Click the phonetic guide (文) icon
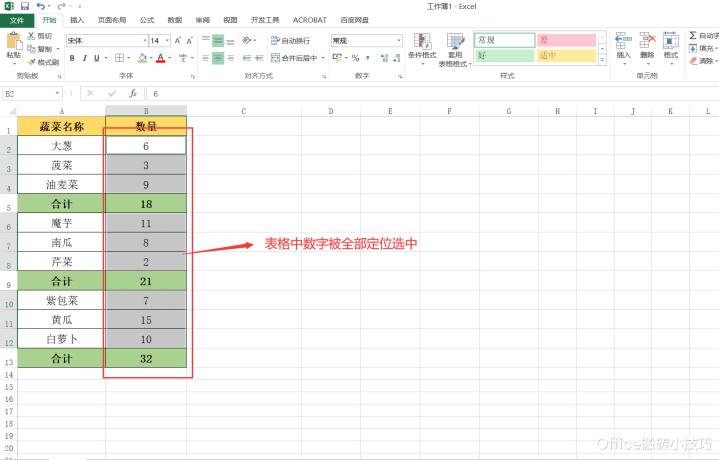The image size is (719, 460). (x=183, y=58)
